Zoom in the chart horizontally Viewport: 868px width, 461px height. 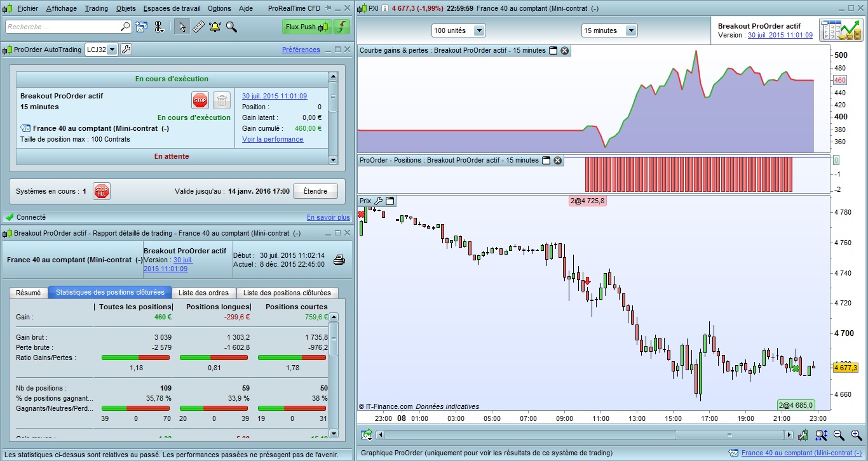pos(856,435)
